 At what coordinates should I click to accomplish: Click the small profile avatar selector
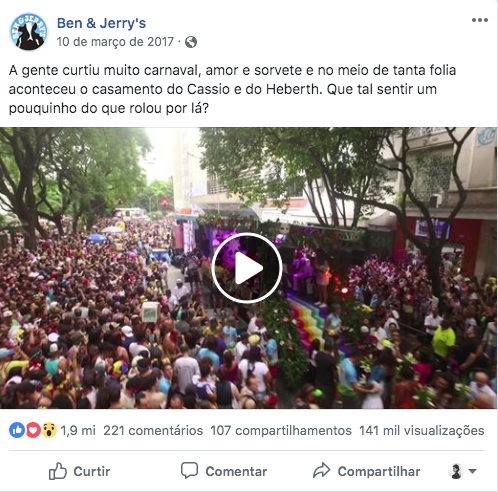(457, 471)
